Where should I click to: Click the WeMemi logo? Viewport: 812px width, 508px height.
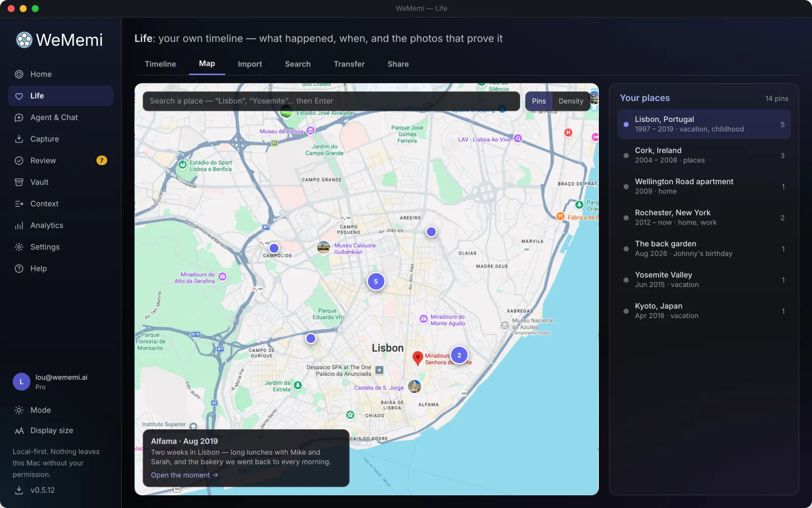point(59,40)
